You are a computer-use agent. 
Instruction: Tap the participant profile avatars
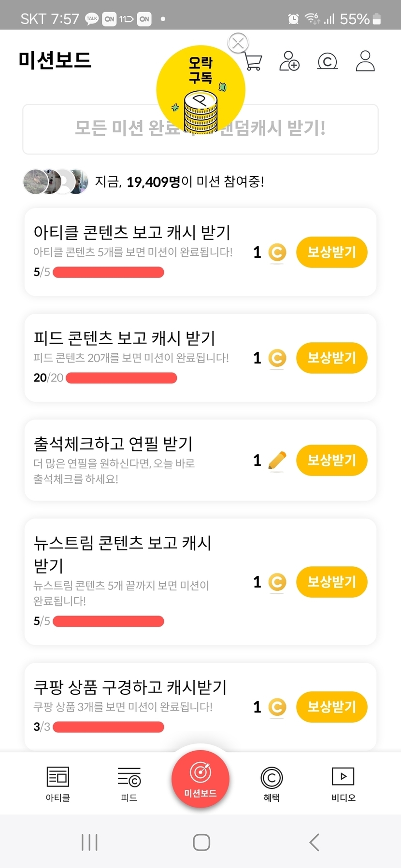(x=56, y=182)
